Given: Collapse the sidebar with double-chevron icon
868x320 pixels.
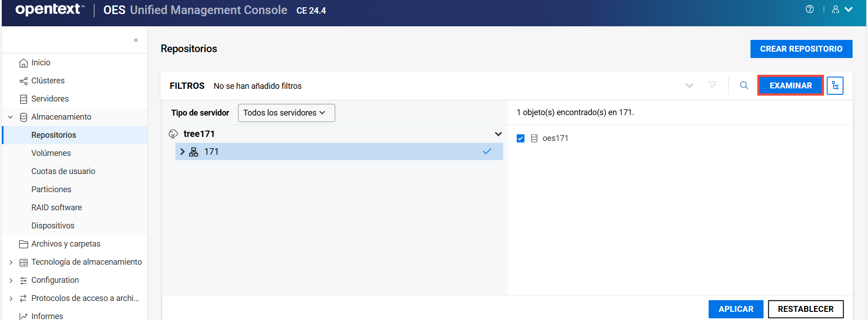Looking at the screenshot, I should 136,40.
